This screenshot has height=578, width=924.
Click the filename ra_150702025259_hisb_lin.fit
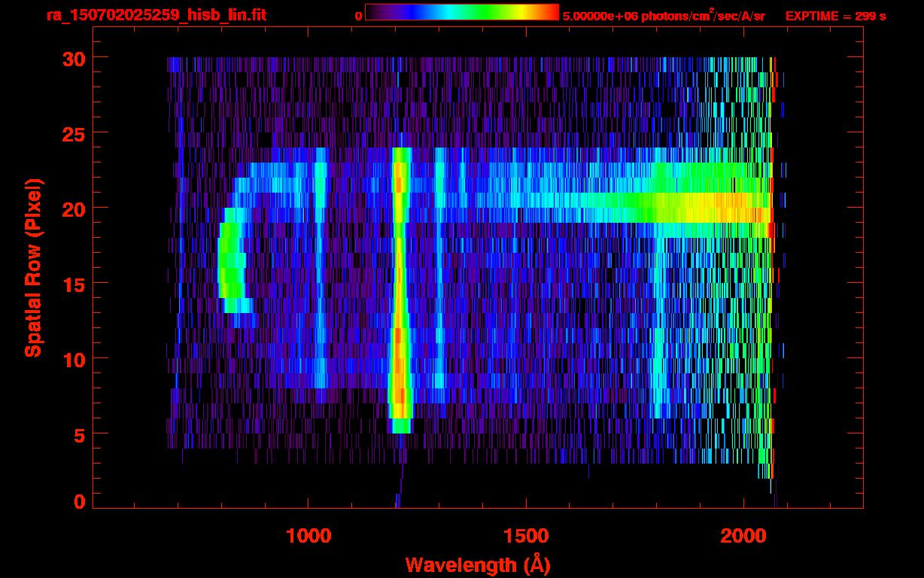point(156,15)
